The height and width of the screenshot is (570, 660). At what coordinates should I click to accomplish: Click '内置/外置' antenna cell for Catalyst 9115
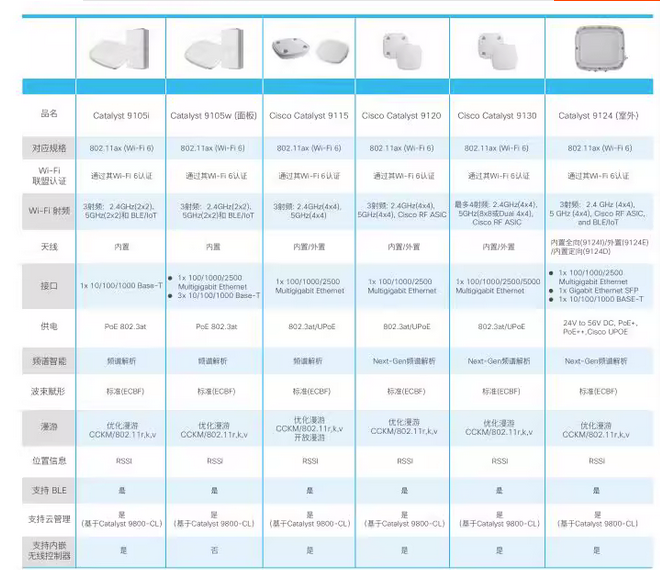pos(309,247)
